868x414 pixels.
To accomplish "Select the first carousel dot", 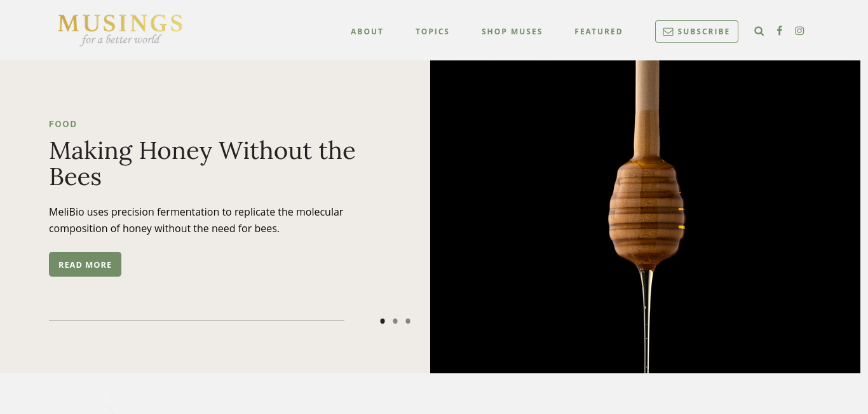I will [383, 321].
